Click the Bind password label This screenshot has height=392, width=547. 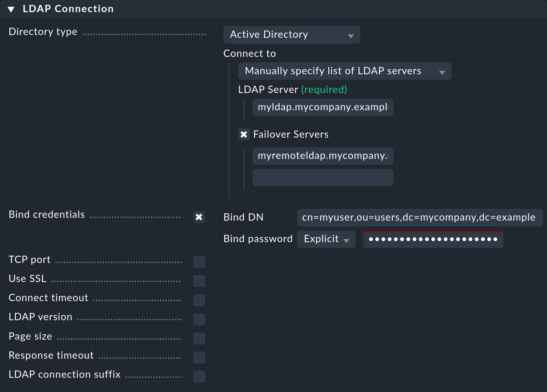[x=258, y=239]
